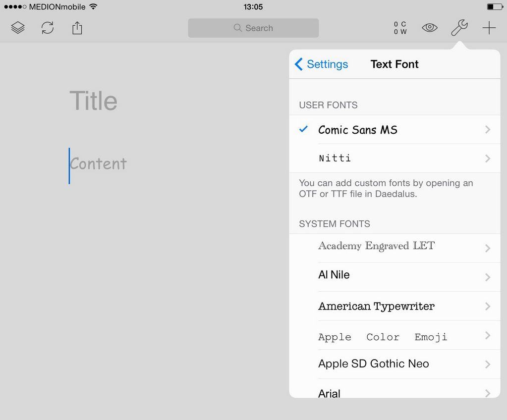This screenshot has height=420, width=507.
Task: Tap the character and word counter
Action: click(x=400, y=28)
